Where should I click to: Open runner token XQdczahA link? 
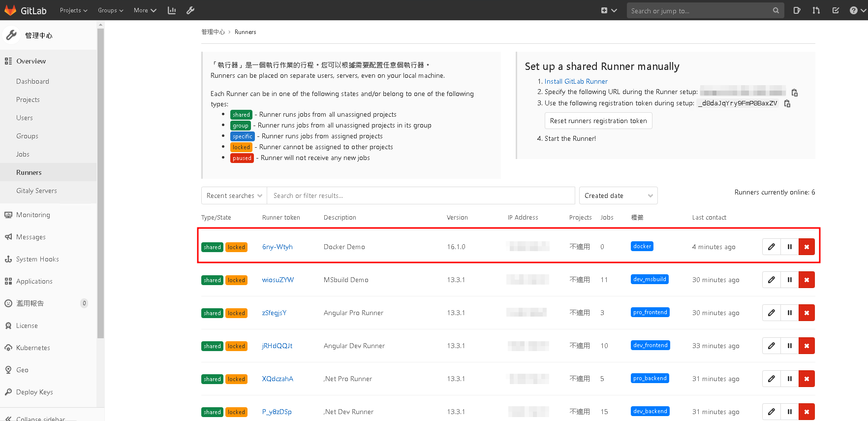click(278, 379)
